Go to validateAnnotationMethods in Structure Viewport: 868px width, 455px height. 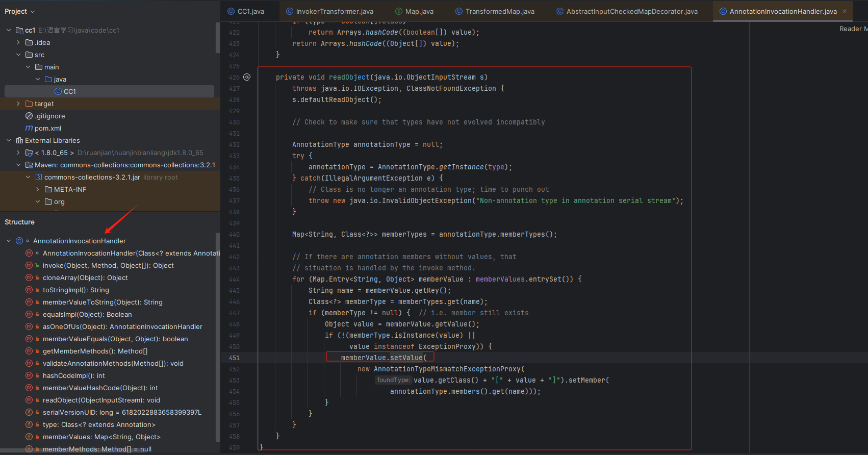pos(113,363)
